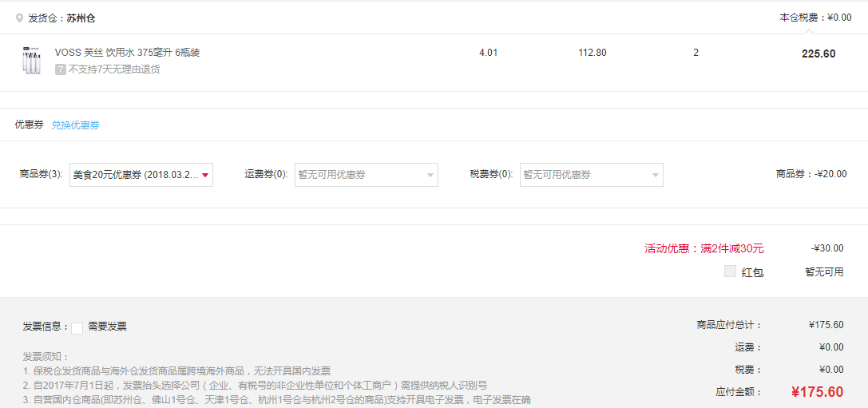Click the 运费 amount ¥0.00
Viewport: 868px width, 408px height.
click(x=831, y=347)
